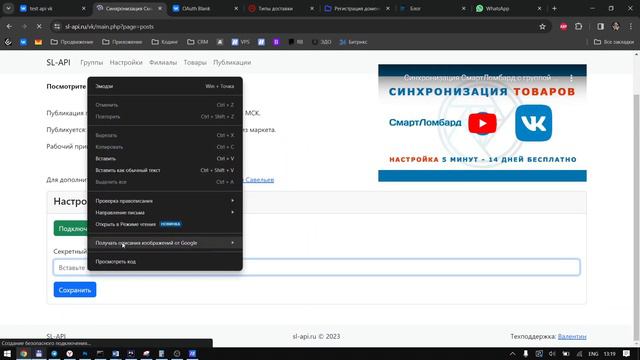Open video three-dot options menu

pos(571,78)
